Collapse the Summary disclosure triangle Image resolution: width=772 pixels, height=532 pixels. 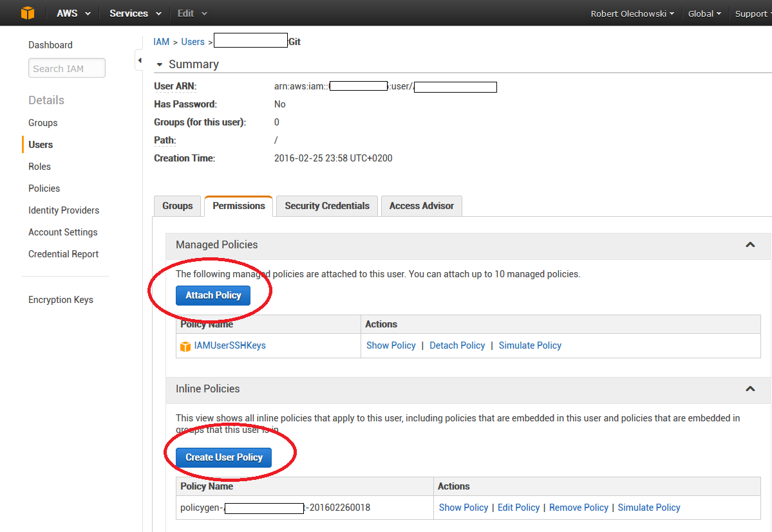[x=159, y=64]
